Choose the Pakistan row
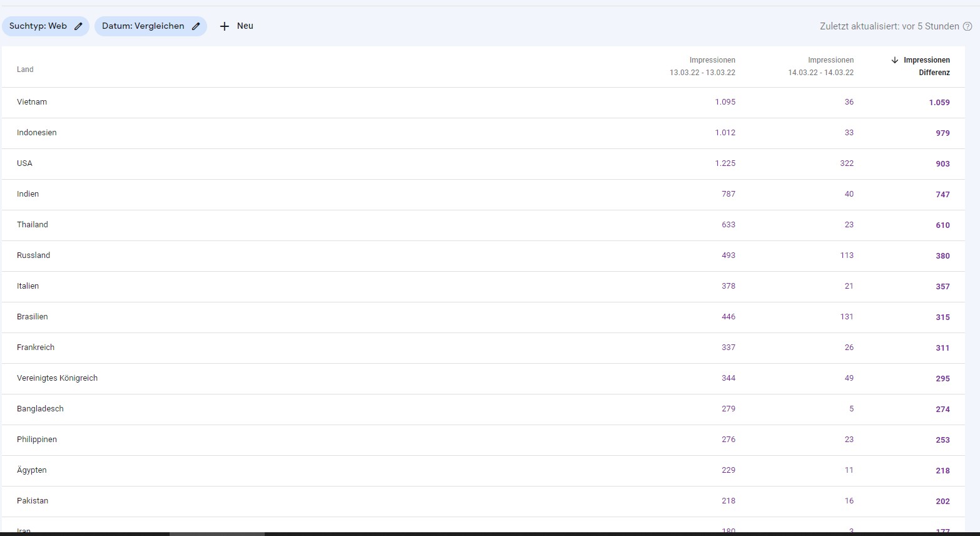Screen dimensions: 980x536 click(x=33, y=501)
